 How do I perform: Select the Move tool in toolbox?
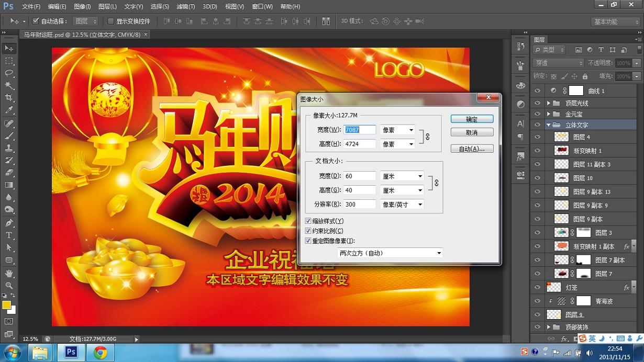[9, 48]
